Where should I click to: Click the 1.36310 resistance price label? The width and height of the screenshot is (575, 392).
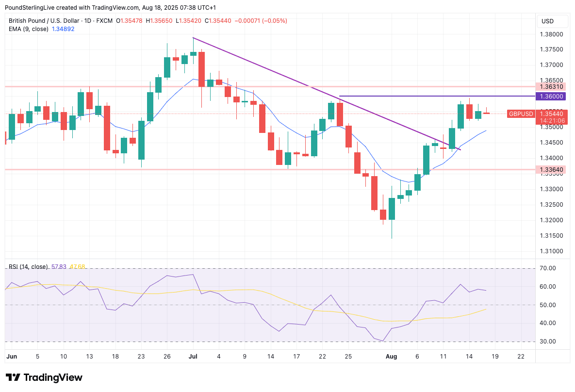[551, 86]
